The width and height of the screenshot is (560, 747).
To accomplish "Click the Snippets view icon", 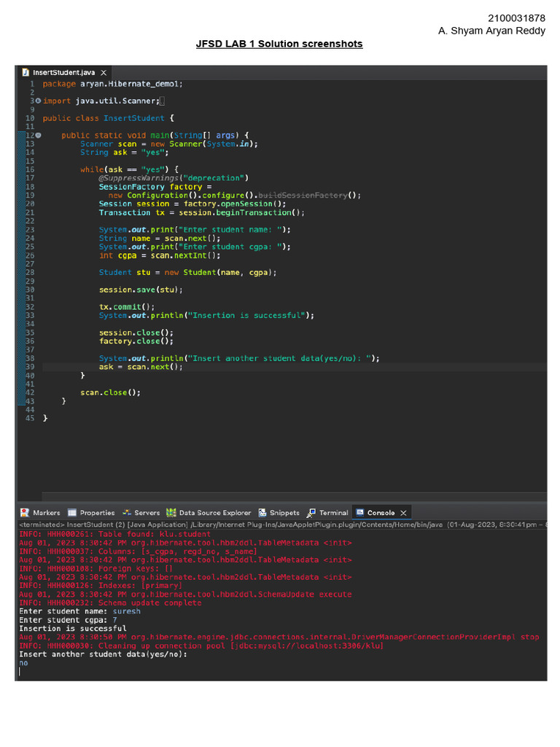I will [262, 513].
